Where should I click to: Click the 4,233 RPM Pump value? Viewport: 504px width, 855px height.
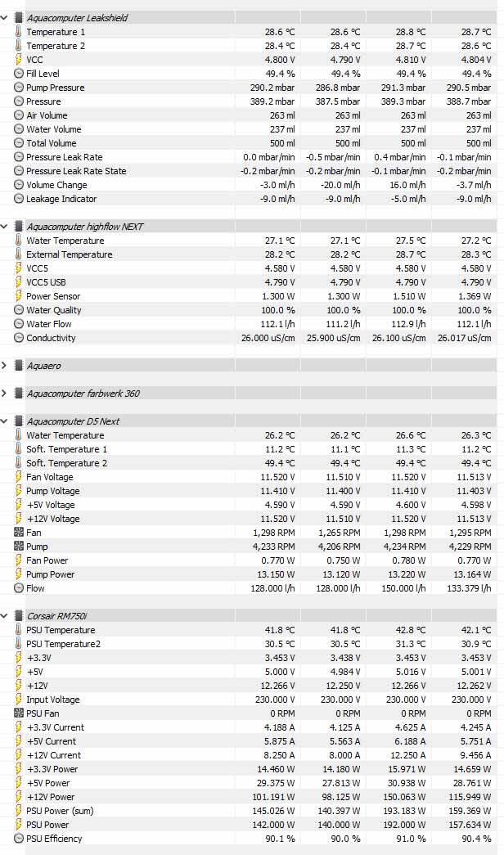pos(274,547)
